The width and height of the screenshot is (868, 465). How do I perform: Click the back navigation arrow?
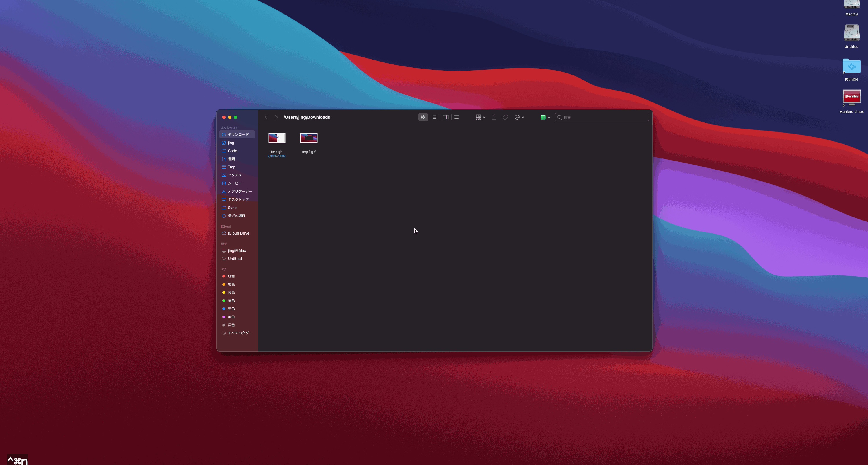tap(266, 117)
